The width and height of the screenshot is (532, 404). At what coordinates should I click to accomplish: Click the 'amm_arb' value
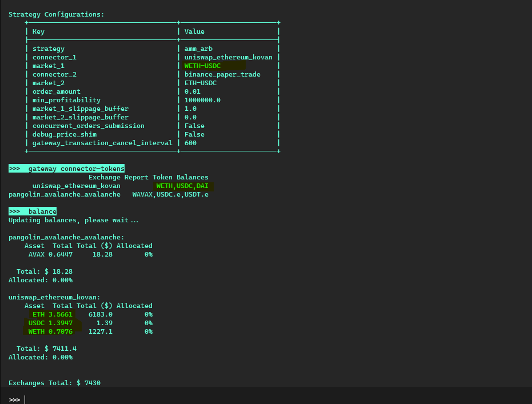click(x=198, y=49)
